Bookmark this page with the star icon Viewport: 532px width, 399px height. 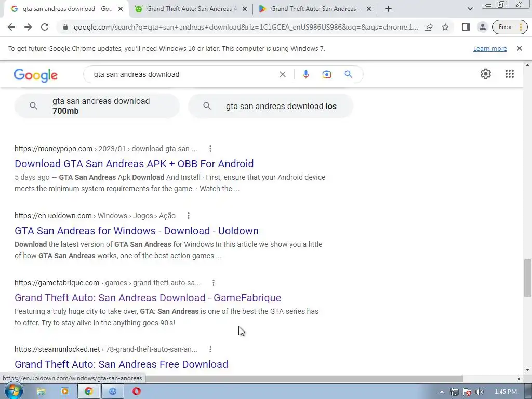445,27
